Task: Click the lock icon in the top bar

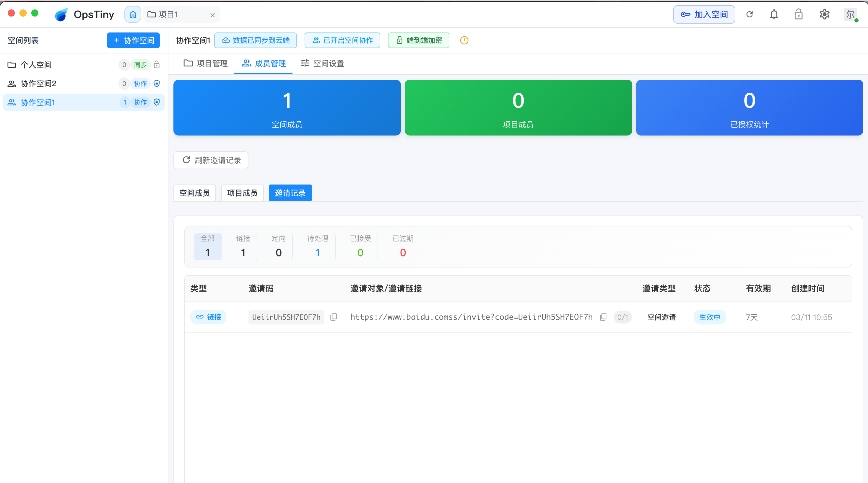Action: click(x=799, y=14)
